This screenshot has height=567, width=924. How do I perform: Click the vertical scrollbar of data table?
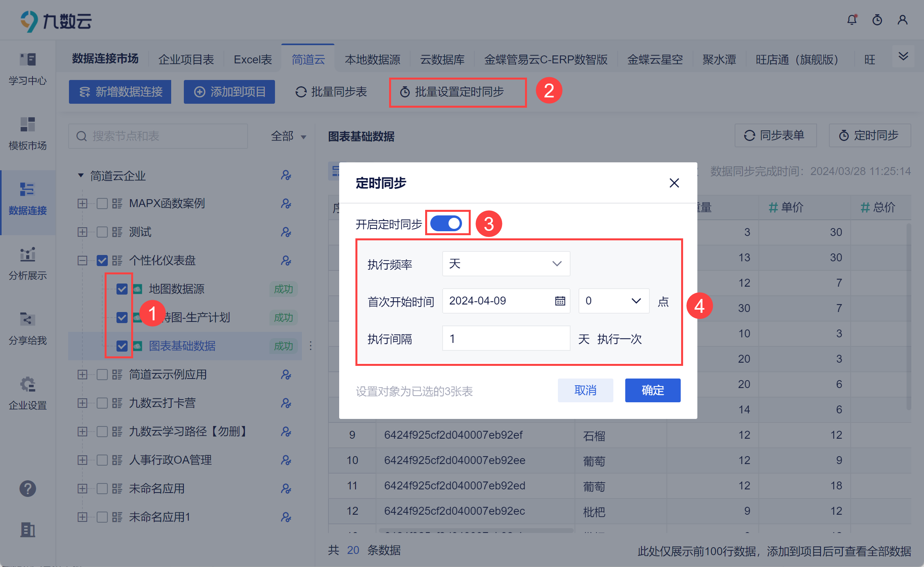click(x=908, y=317)
